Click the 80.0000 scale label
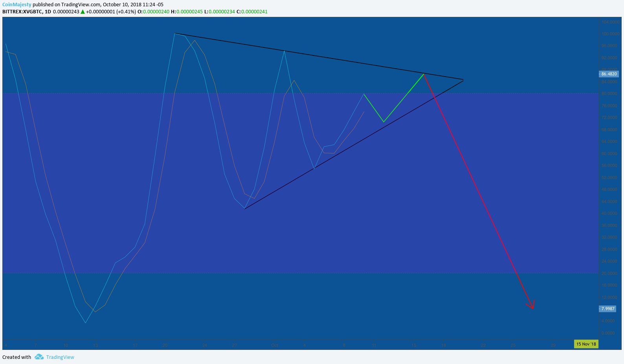This screenshot has height=364, width=624. (609, 93)
